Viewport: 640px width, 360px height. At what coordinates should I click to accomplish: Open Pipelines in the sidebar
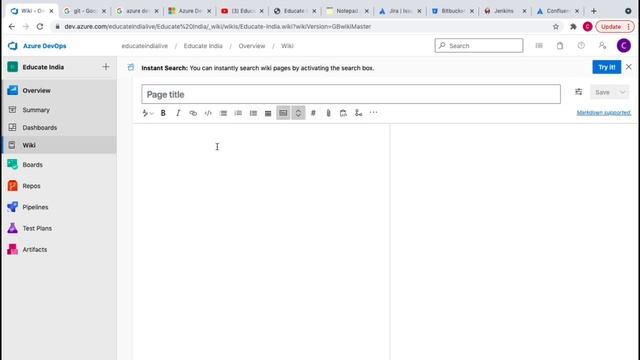[x=60, y=207]
